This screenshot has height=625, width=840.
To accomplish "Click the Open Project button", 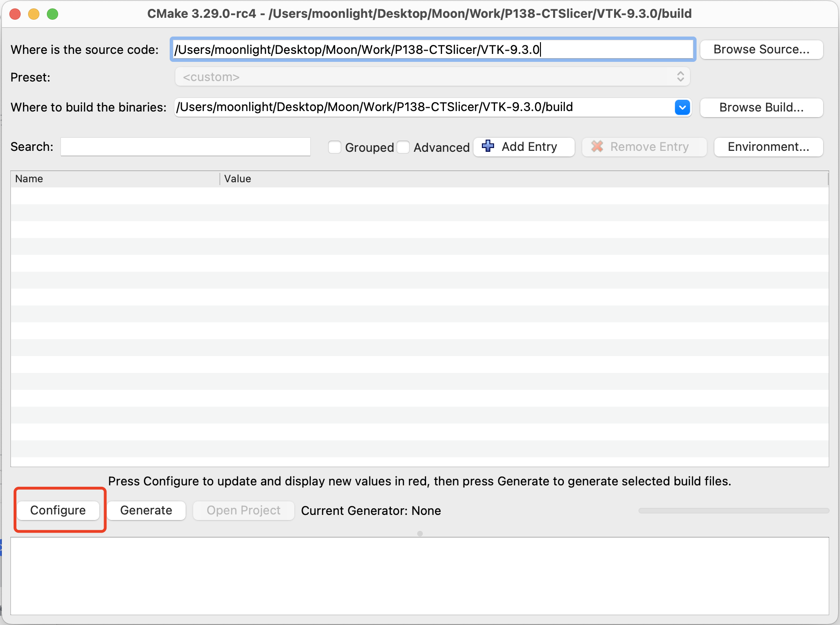I will click(243, 510).
